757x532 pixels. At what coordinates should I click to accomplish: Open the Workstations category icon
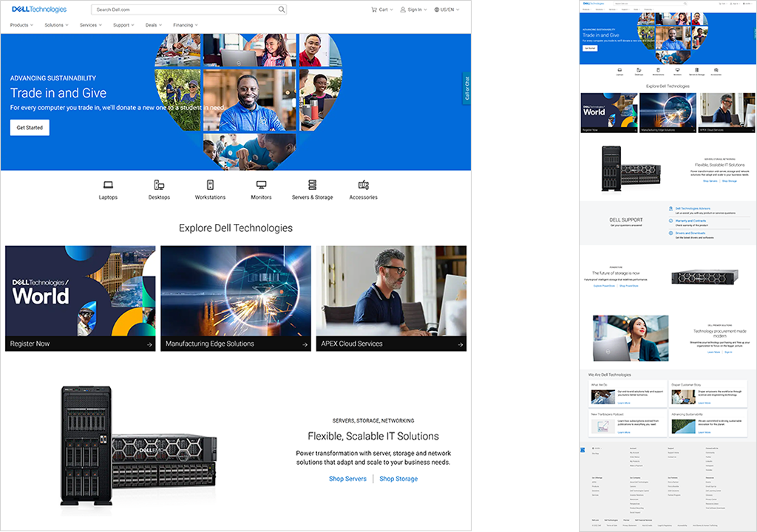(210, 185)
